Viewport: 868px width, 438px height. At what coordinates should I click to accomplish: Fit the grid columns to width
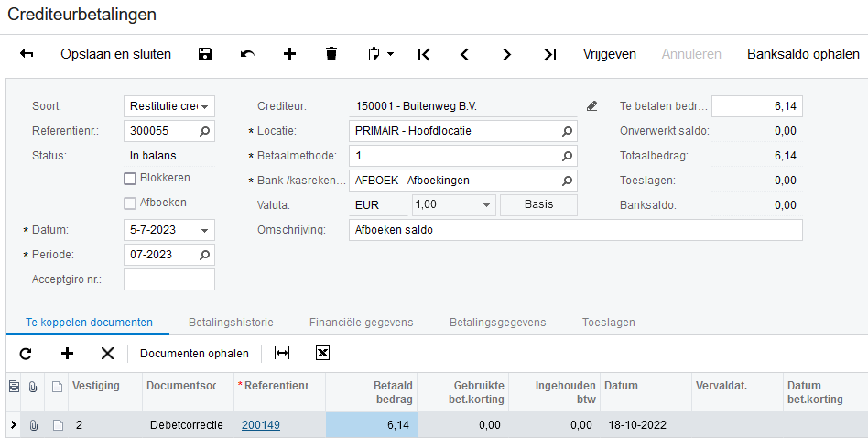[x=282, y=354]
